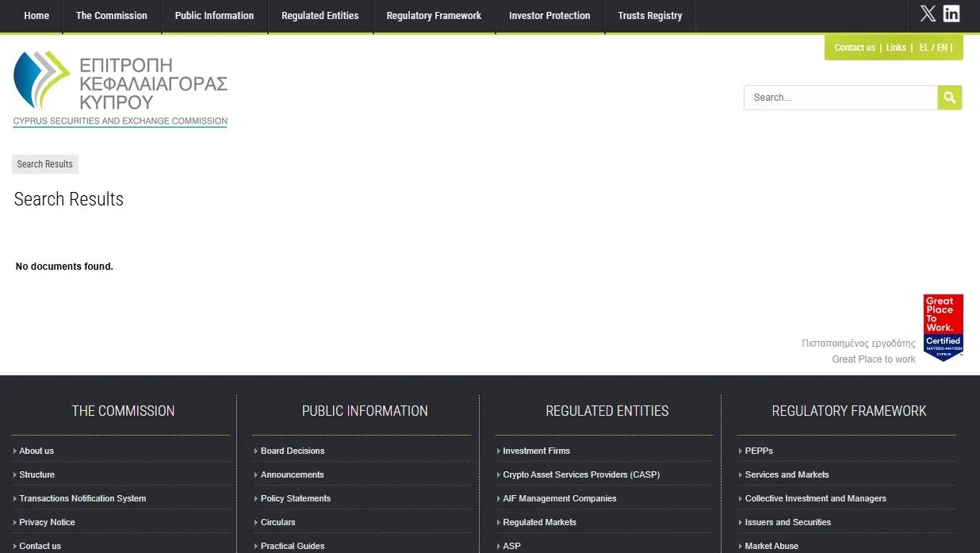Open the LinkedIn social icon

coord(951,13)
